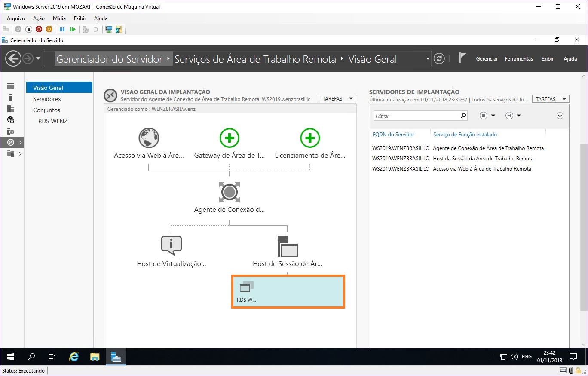Go back using the Server Manager back arrow
This screenshot has height=376, width=588.
13,59
